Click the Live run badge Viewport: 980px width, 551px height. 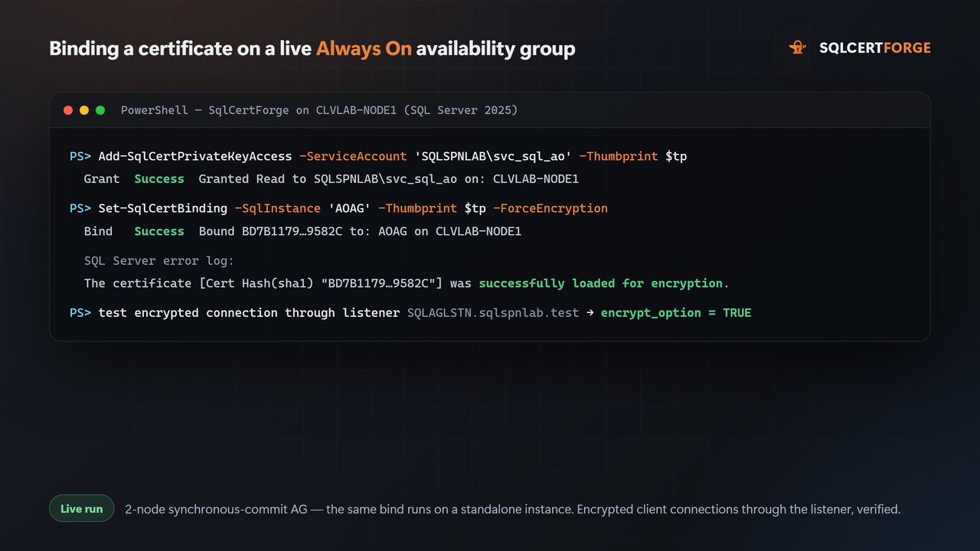pyautogui.click(x=82, y=509)
